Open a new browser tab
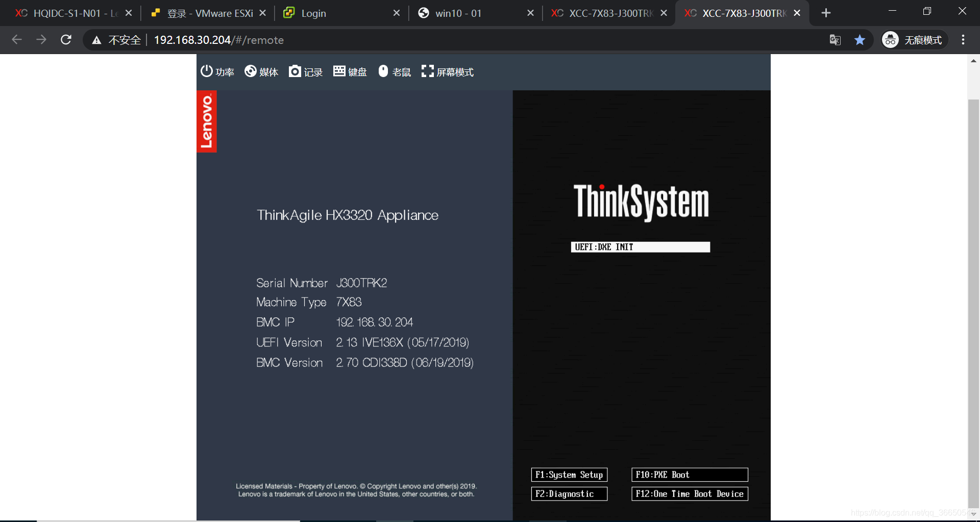This screenshot has height=522, width=980. [x=826, y=13]
